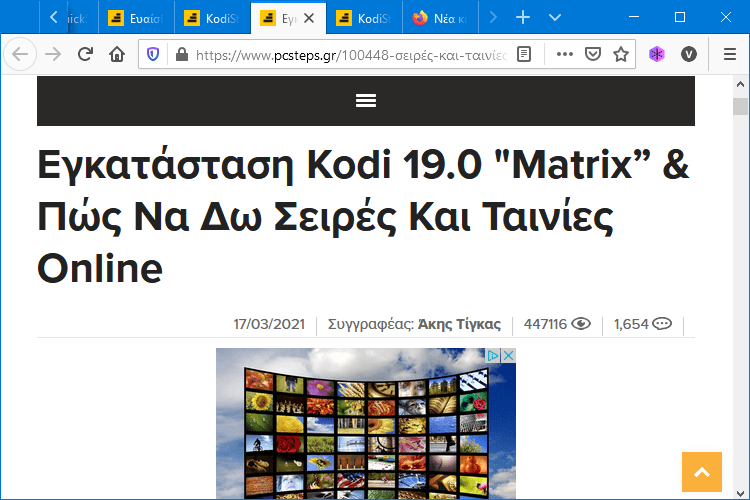This screenshot has height=500, width=750.
Task: Jump back to top with orange arrow
Action: (702, 472)
